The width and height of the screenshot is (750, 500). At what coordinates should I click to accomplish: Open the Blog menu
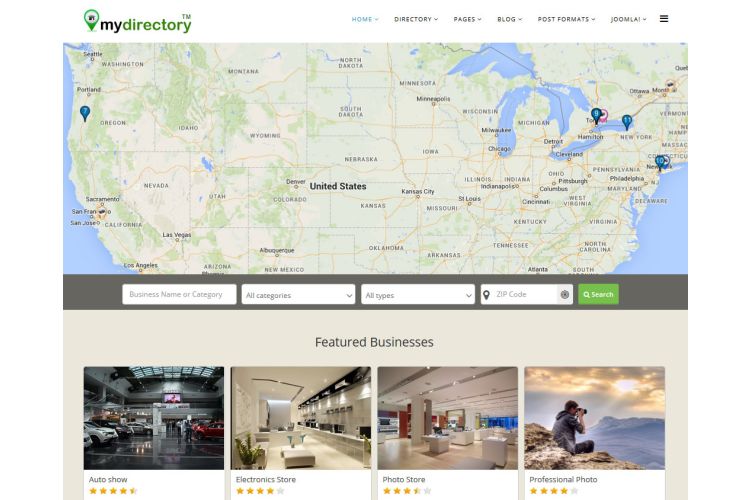coord(509,19)
